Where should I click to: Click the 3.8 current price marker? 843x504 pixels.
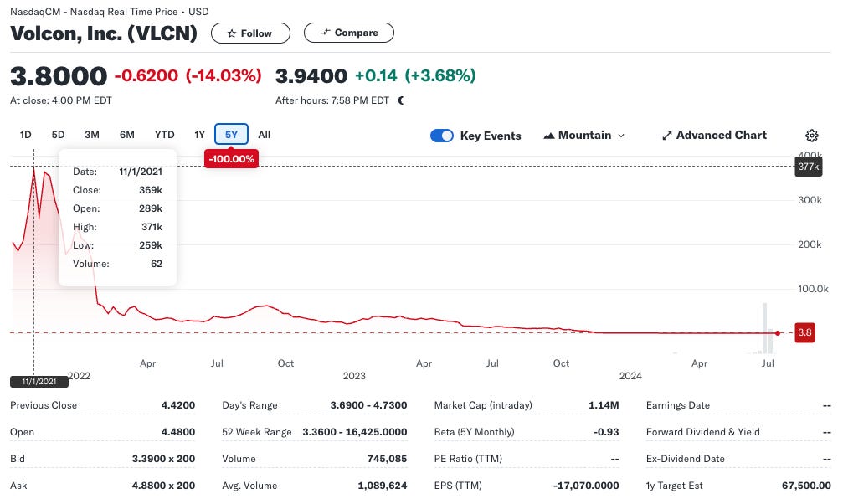[x=804, y=332]
